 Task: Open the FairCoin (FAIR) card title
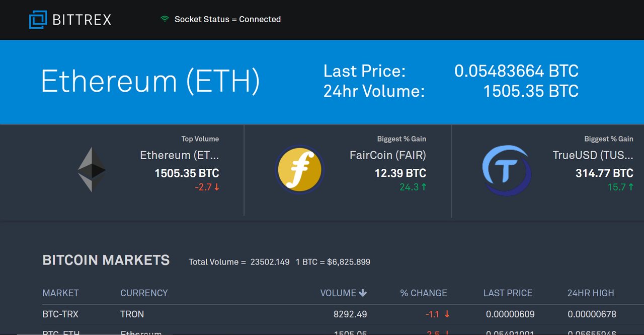(x=388, y=155)
